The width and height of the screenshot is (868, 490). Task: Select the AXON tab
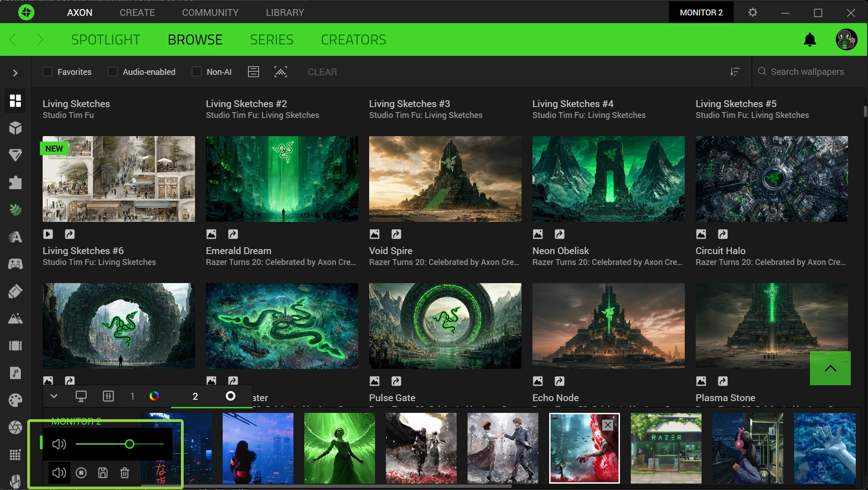tap(80, 12)
